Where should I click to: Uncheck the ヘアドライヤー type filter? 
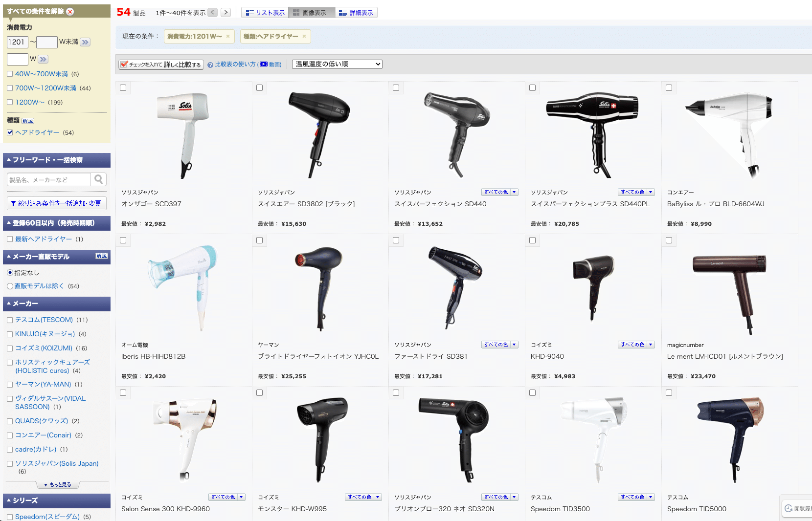tap(10, 132)
